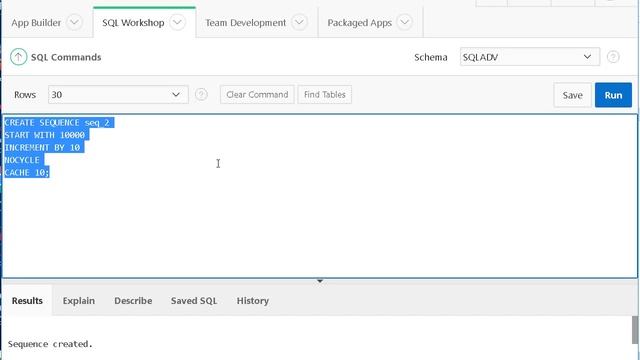Expand Packaged Apps dropdown chevron
Viewport: 640px width, 360px height.
tap(404, 22)
